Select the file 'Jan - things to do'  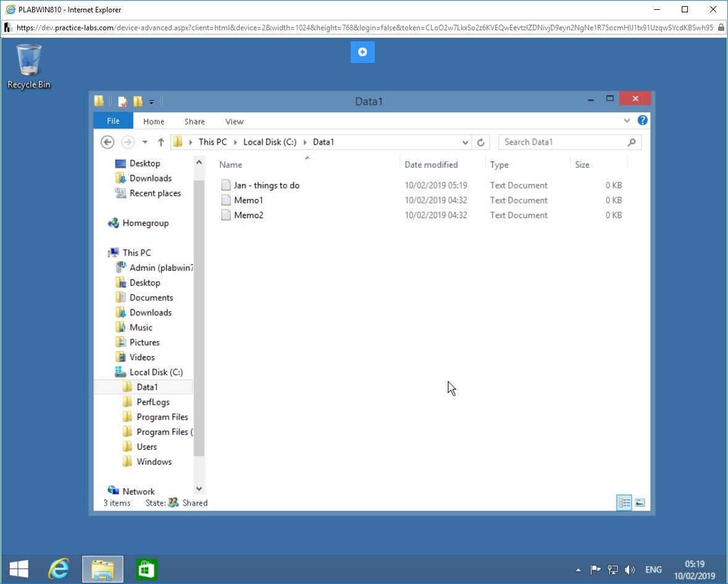pyautogui.click(x=267, y=185)
